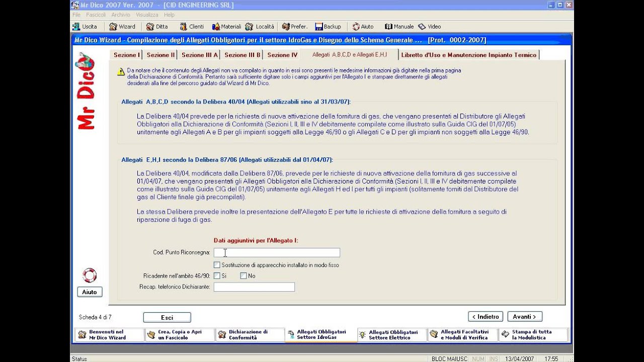Go to Allegati Obbligatori Settore Elettrico step

point(392,335)
